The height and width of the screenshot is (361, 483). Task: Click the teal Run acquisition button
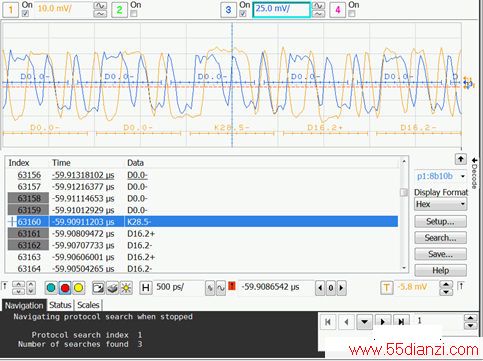click(51, 288)
